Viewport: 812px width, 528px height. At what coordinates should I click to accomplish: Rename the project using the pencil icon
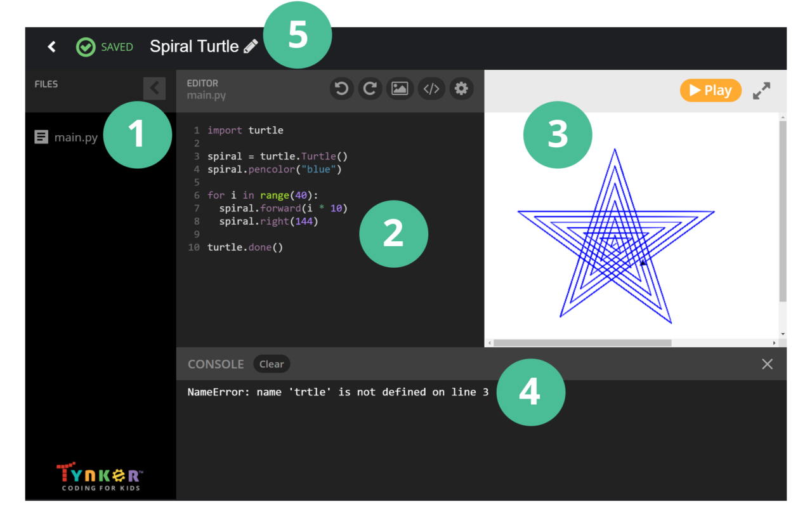pos(250,46)
